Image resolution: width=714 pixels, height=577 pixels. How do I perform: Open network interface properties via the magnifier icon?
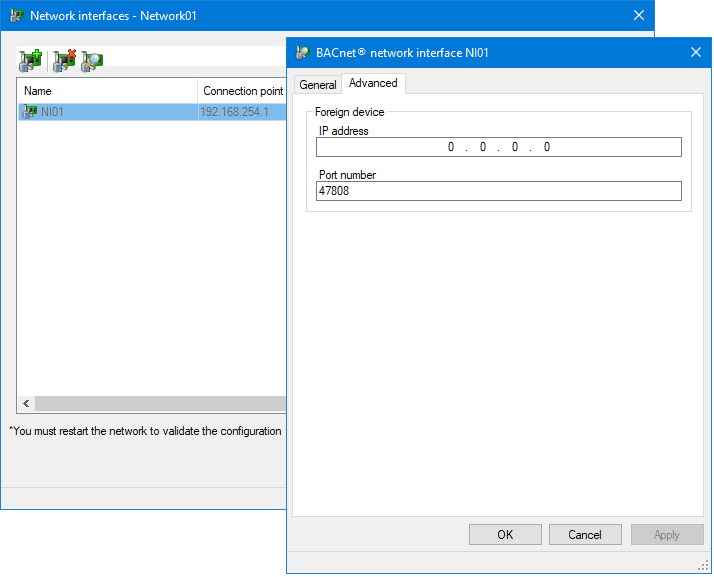(x=93, y=61)
